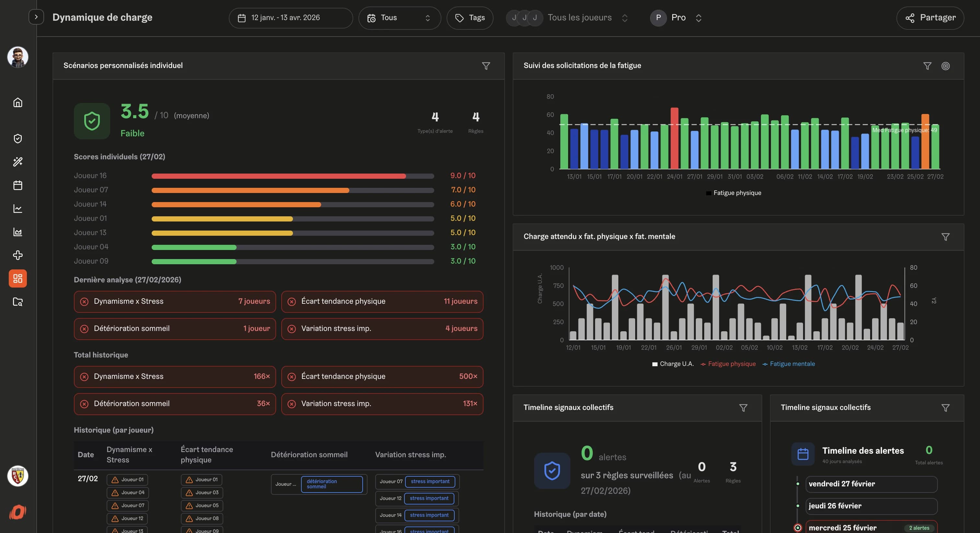
Task: Filter the Charge attendu chart panel
Action: tap(945, 237)
